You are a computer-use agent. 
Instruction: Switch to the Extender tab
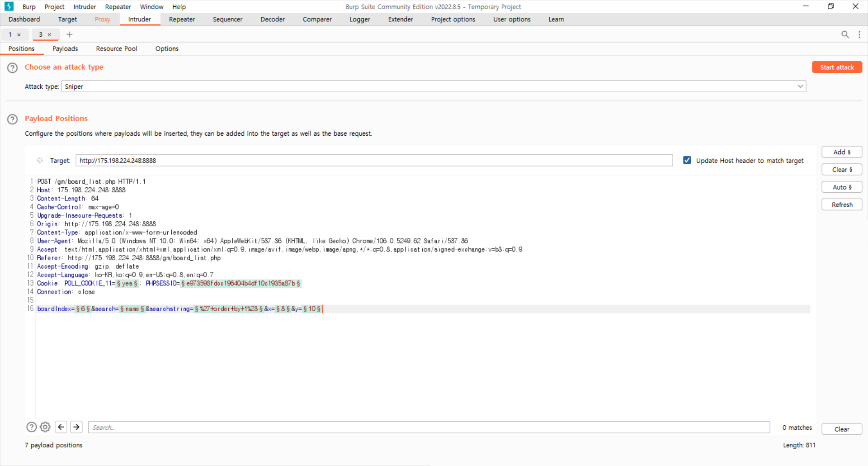(x=401, y=19)
